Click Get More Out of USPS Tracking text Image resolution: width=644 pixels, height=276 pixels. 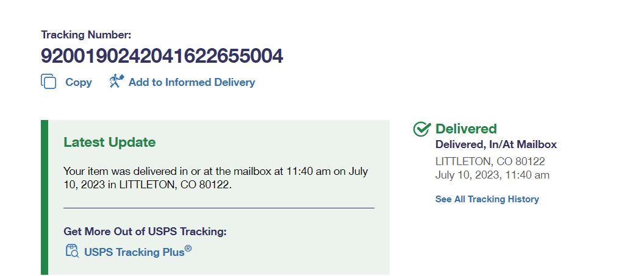pyautogui.click(x=145, y=232)
